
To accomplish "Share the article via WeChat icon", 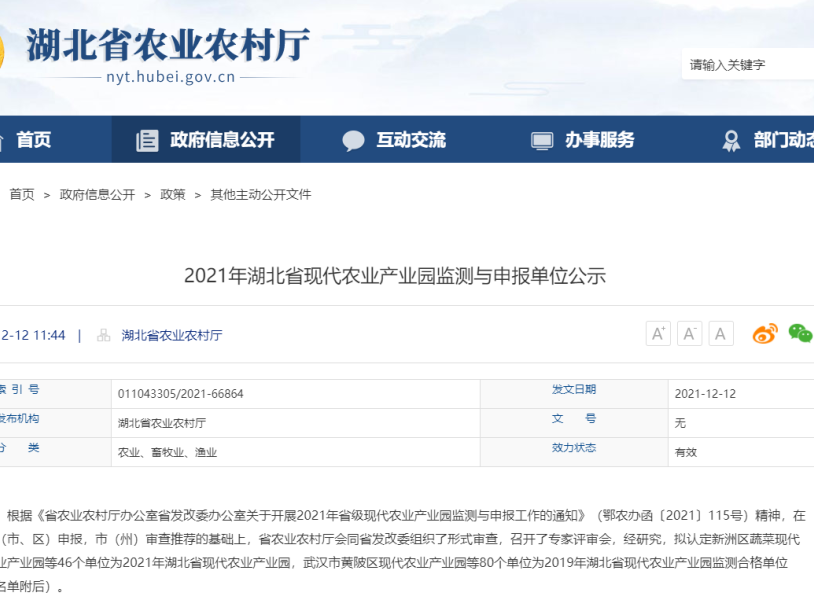I will pyautogui.click(x=800, y=334).
